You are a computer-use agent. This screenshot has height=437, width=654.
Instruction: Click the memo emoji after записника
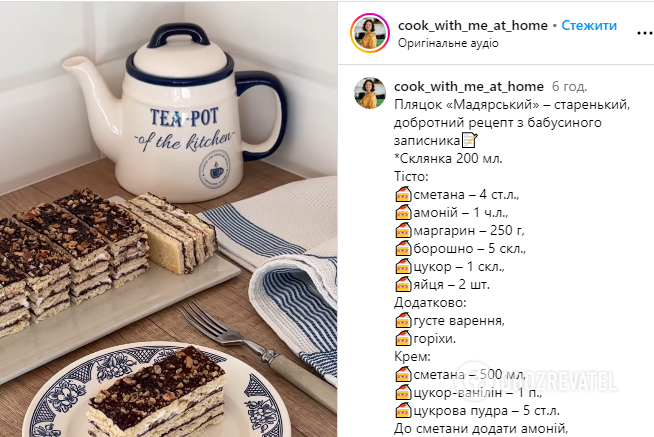pos(469,140)
